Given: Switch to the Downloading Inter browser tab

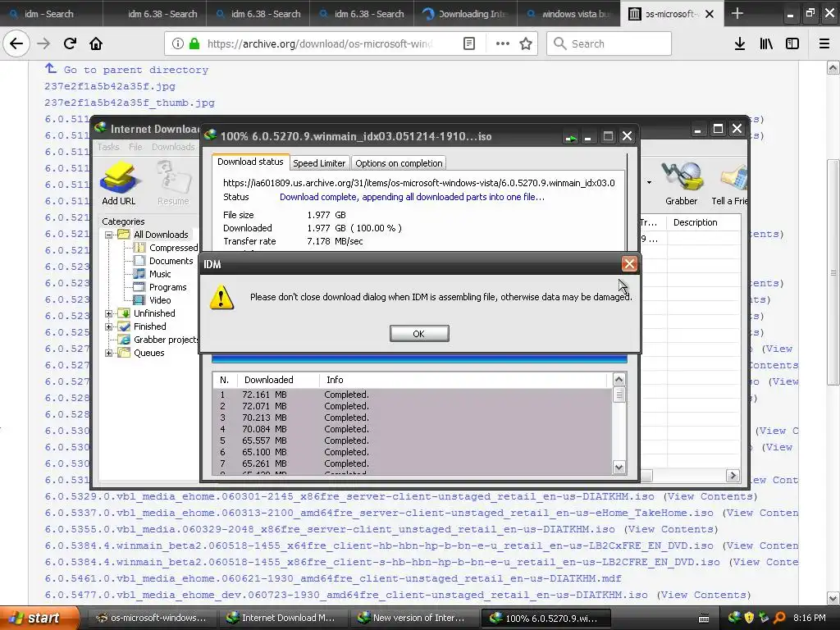Looking at the screenshot, I should click(465, 14).
